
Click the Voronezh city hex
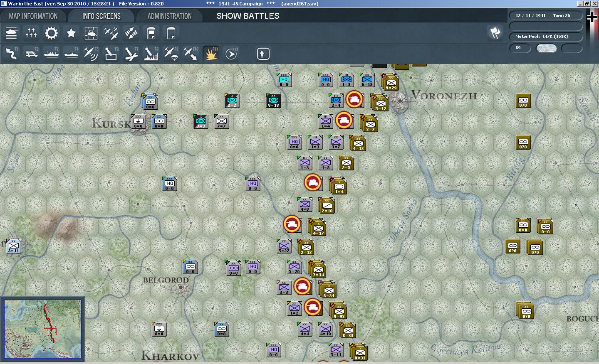pos(400,101)
